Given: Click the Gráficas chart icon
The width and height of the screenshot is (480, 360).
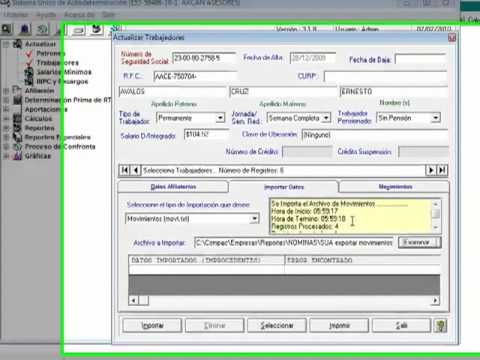Looking at the screenshot, I should pyautogui.click(x=17, y=156).
